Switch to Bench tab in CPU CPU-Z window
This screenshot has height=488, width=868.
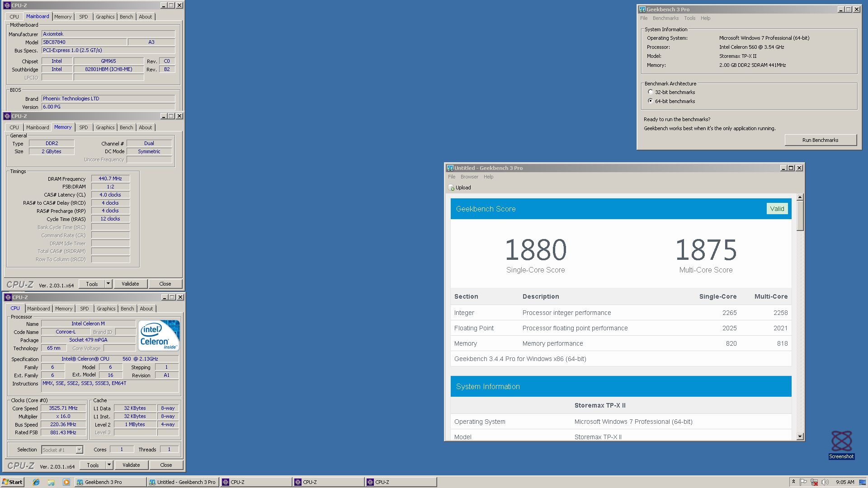[127, 309]
